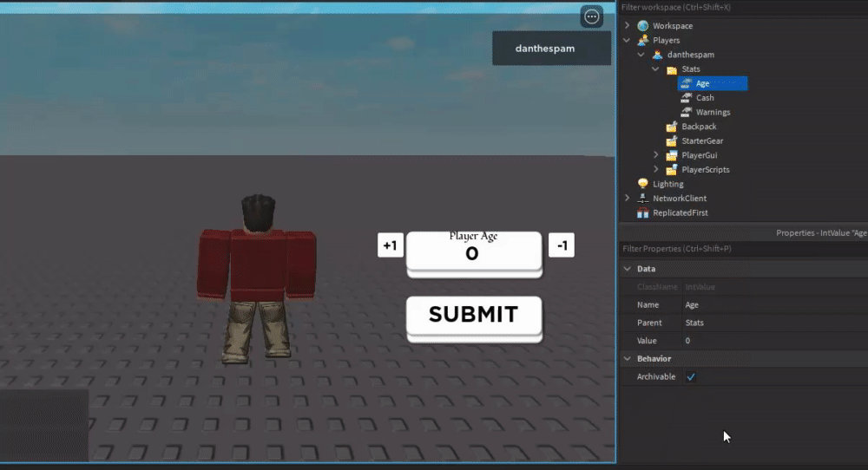868x470 pixels.
Task: Click the PlayerGui icon
Action: [672, 155]
